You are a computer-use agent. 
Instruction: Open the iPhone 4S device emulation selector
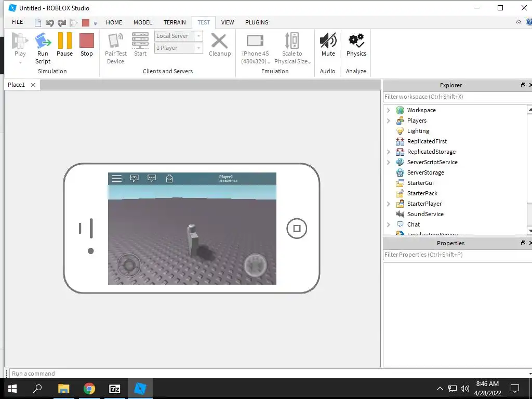coord(255,48)
